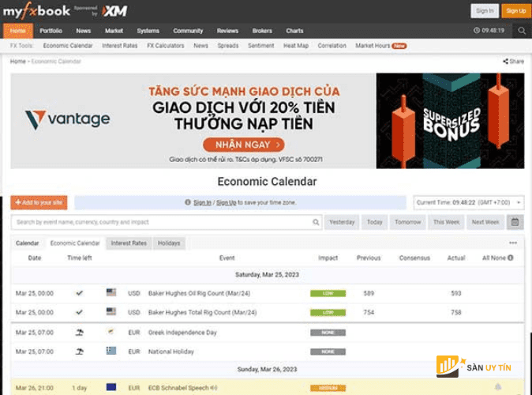Viewport: 532px width, 395px height.
Task: Open the calendar date picker icon
Action: pos(515,222)
